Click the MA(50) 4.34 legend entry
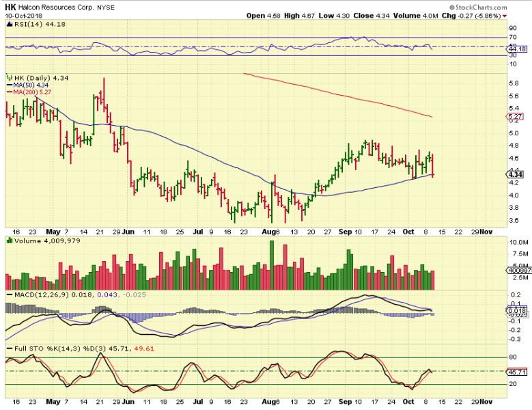 (x=27, y=85)
